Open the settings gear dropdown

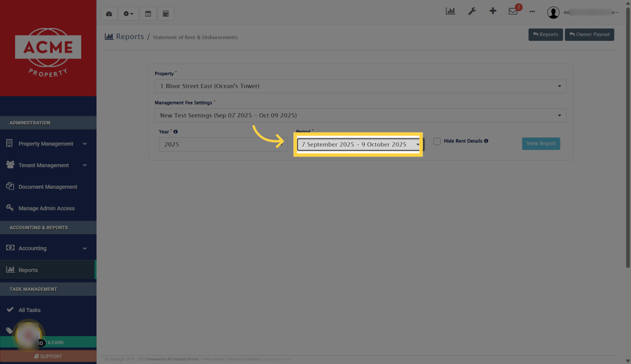tap(128, 13)
